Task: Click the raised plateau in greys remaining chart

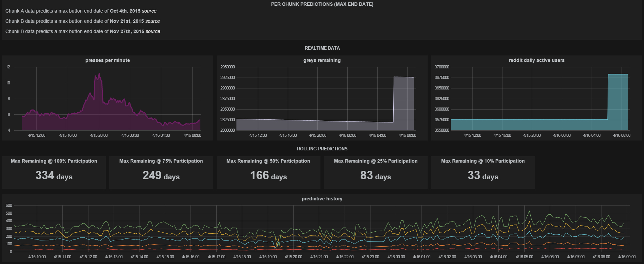Action: (404, 102)
